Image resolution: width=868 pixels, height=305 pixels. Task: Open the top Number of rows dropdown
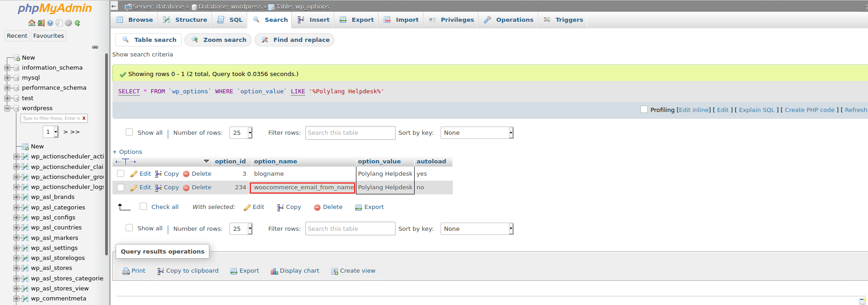pos(241,132)
